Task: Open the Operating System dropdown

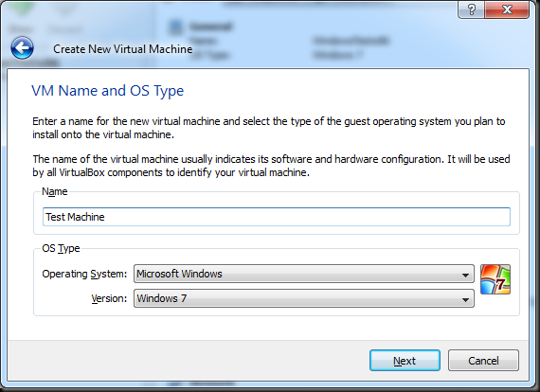Action: [x=304, y=274]
